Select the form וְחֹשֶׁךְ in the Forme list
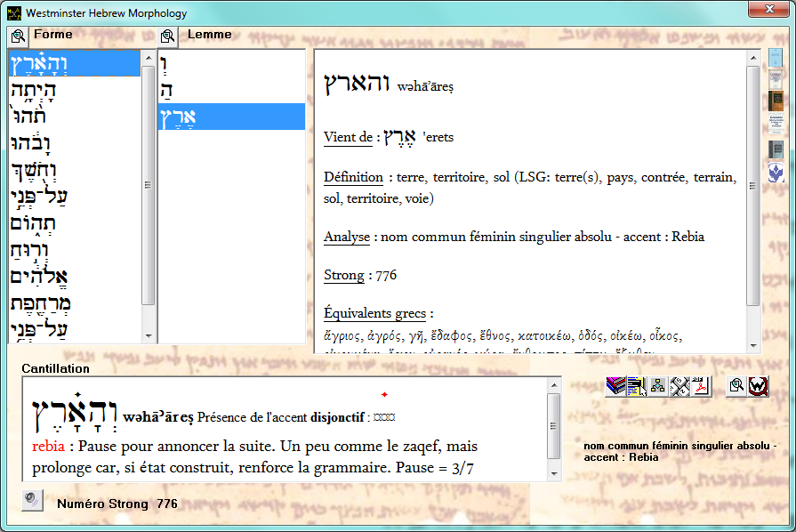This screenshot has height=532, width=796. coord(75,170)
